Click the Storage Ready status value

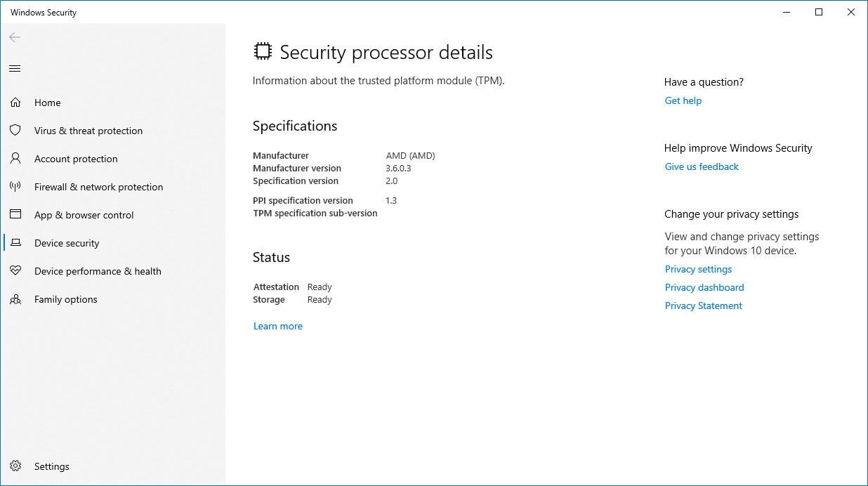point(320,299)
